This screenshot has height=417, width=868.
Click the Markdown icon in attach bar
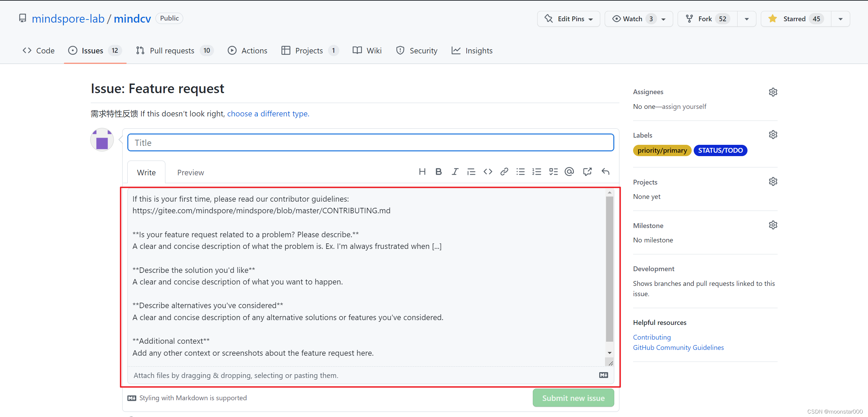pos(604,375)
